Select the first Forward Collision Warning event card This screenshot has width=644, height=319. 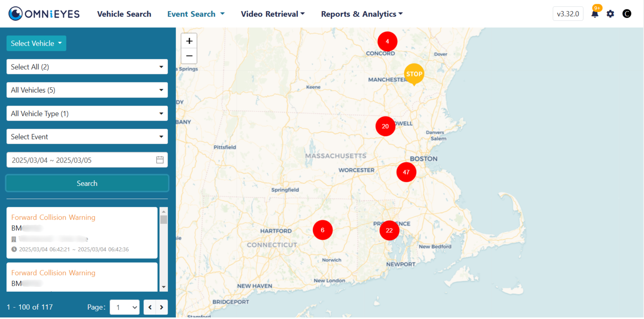coord(82,233)
